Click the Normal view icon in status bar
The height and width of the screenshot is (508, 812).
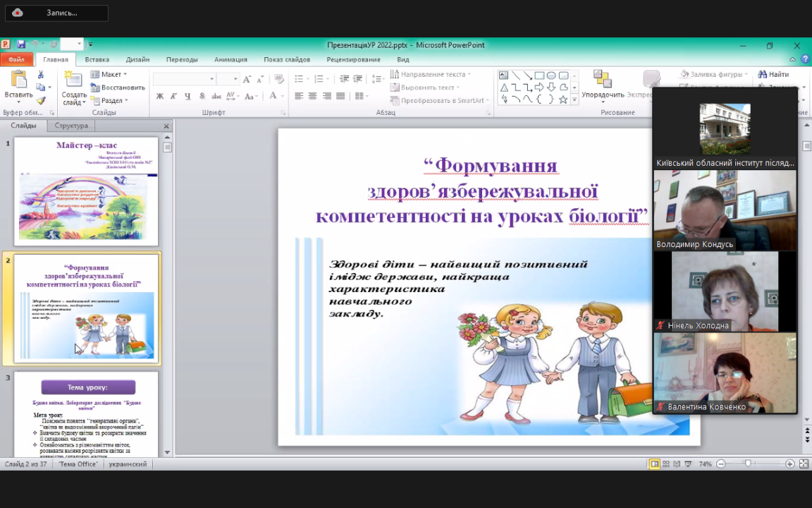tap(655, 464)
